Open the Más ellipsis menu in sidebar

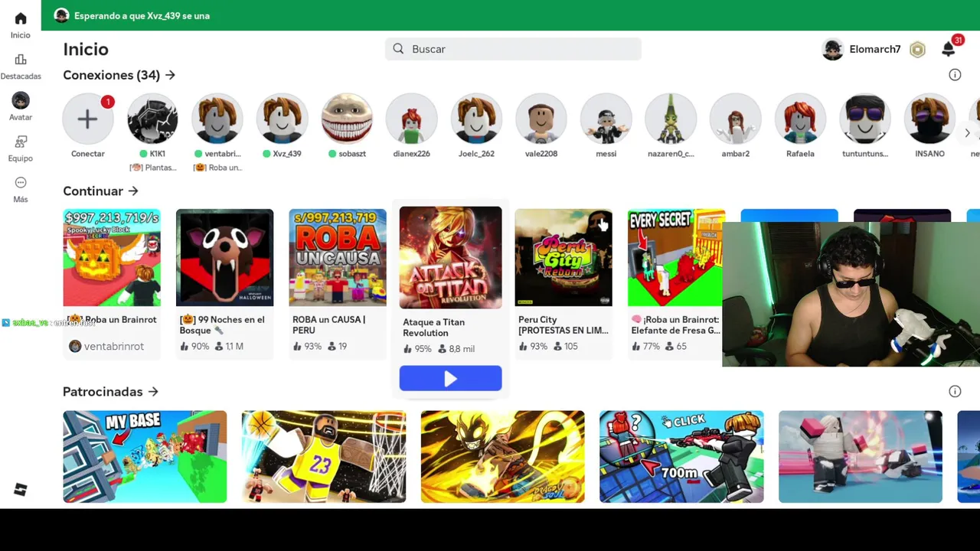click(21, 183)
